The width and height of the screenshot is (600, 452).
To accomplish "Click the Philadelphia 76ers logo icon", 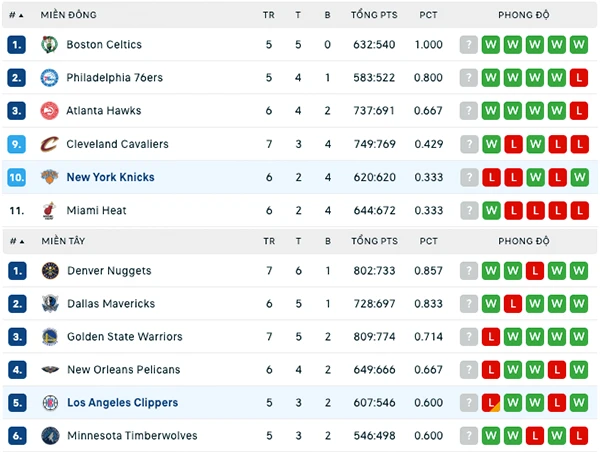I will [49, 78].
